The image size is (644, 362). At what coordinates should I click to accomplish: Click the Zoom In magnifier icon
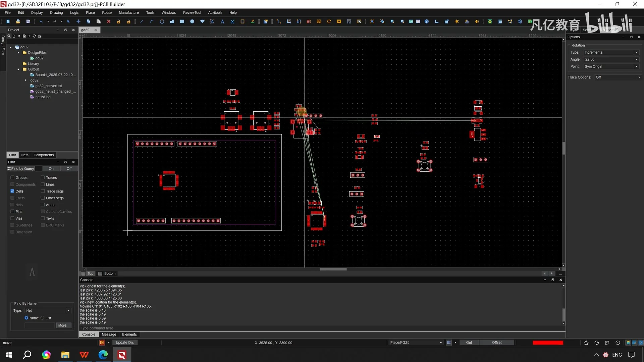tap(392, 21)
